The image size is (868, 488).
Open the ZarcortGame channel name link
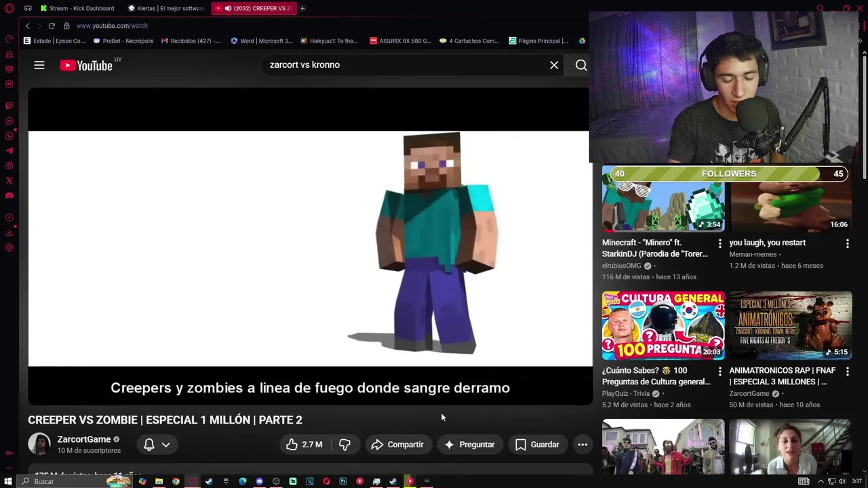(x=84, y=439)
